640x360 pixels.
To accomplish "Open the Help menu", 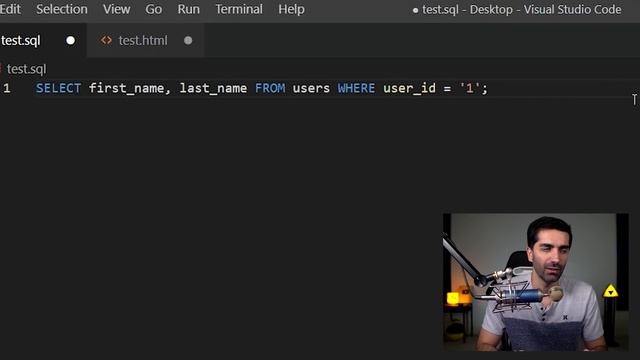I will pos(291,9).
